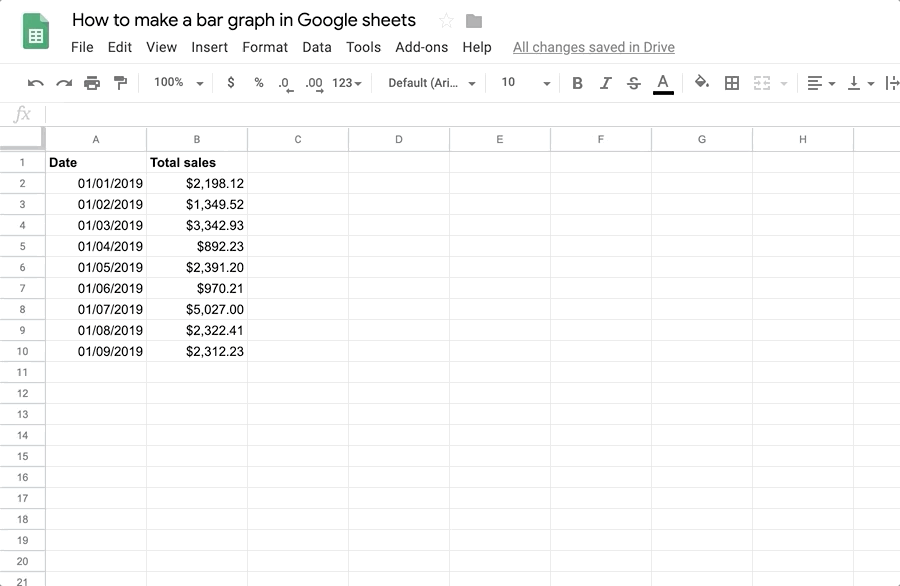Open the Help menu
This screenshot has height=586, width=900.
[x=477, y=47]
